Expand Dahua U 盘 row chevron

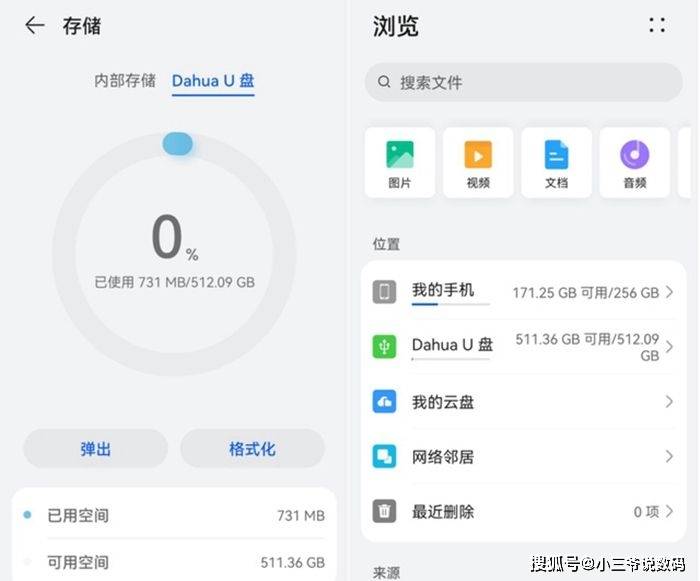[669, 347]
